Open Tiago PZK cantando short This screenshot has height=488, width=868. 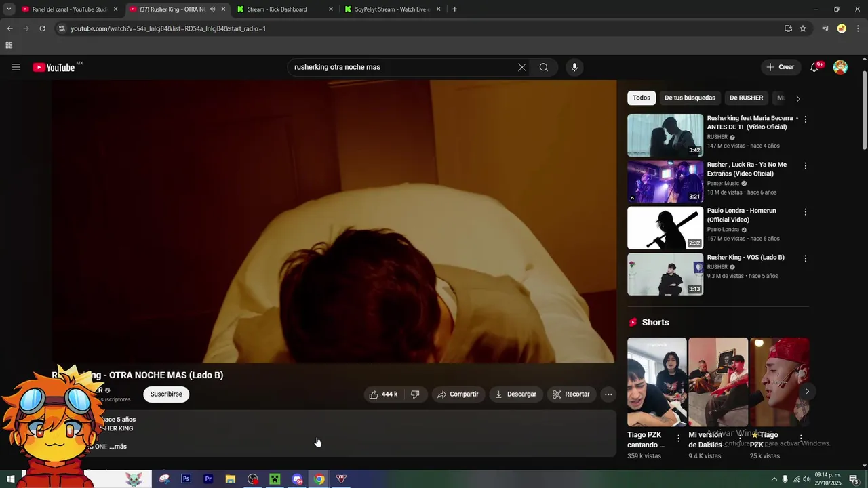click(x=656, y=382)
